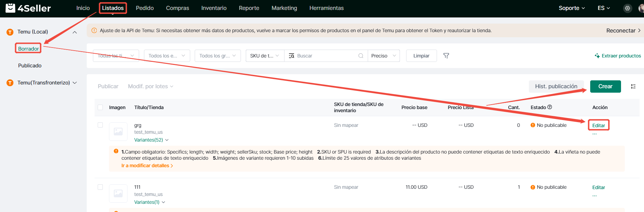This screenshot has width=644, height=212.
Task: Open the settings gear icon
Action: [x=628, y=8]
